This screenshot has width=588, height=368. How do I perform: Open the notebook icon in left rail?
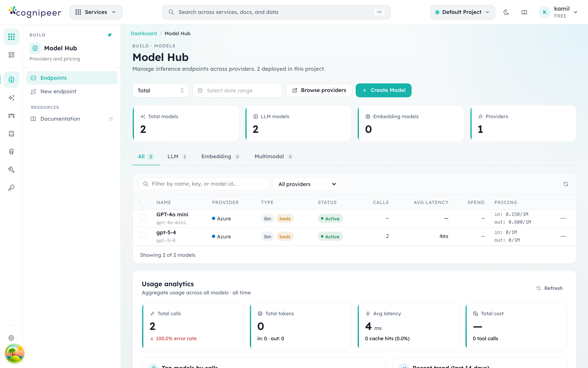click(x=11, y=134)
